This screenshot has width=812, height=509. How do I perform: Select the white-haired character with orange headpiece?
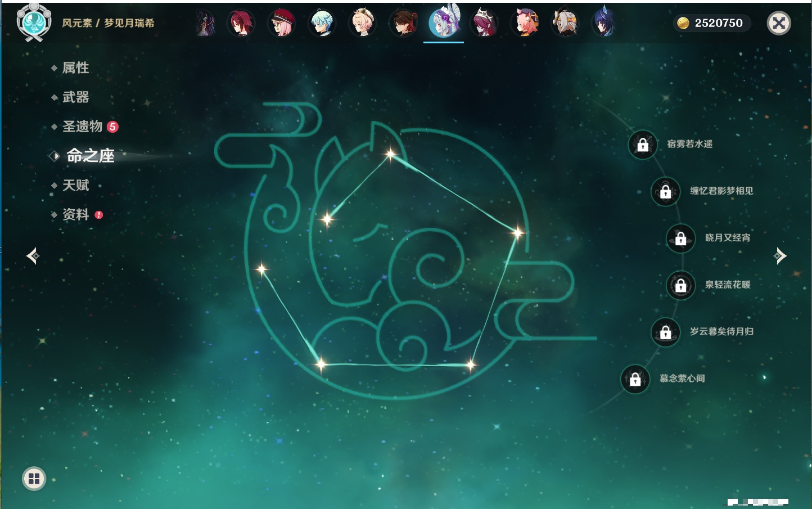tap(565, 23)
